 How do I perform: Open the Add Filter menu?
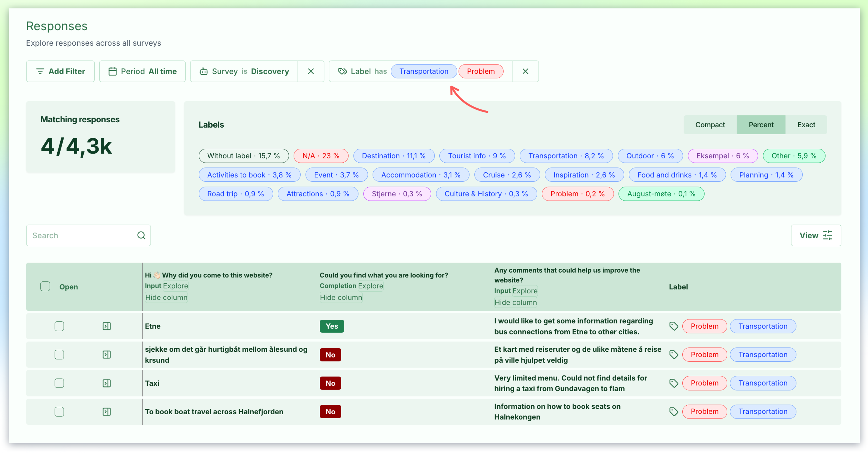tap(60, 71)
